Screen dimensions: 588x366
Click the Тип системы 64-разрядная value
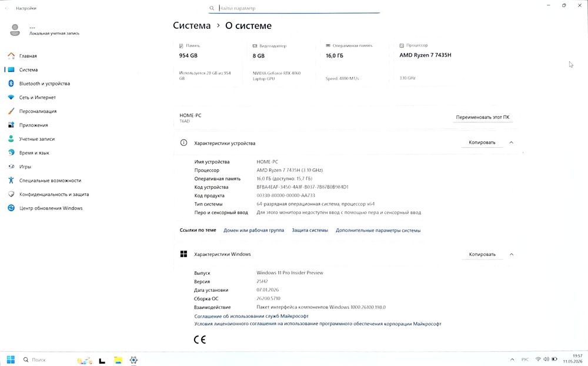315,204
